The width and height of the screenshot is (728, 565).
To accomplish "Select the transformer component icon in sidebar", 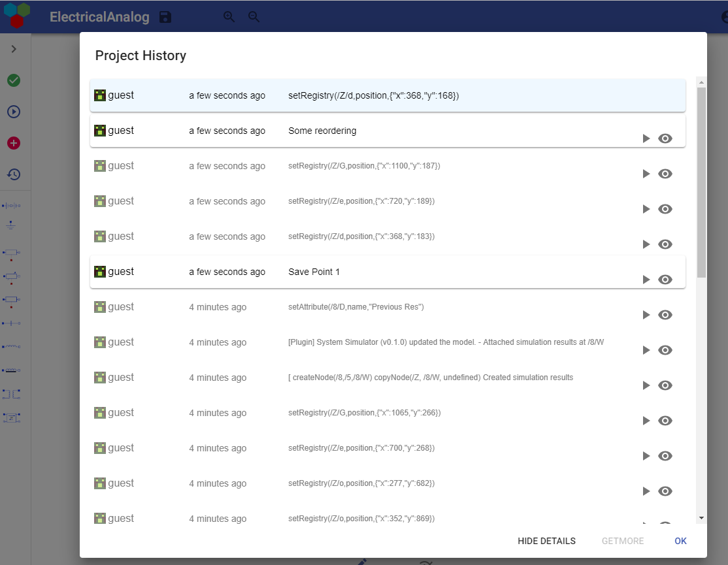I will pos(11,395).
